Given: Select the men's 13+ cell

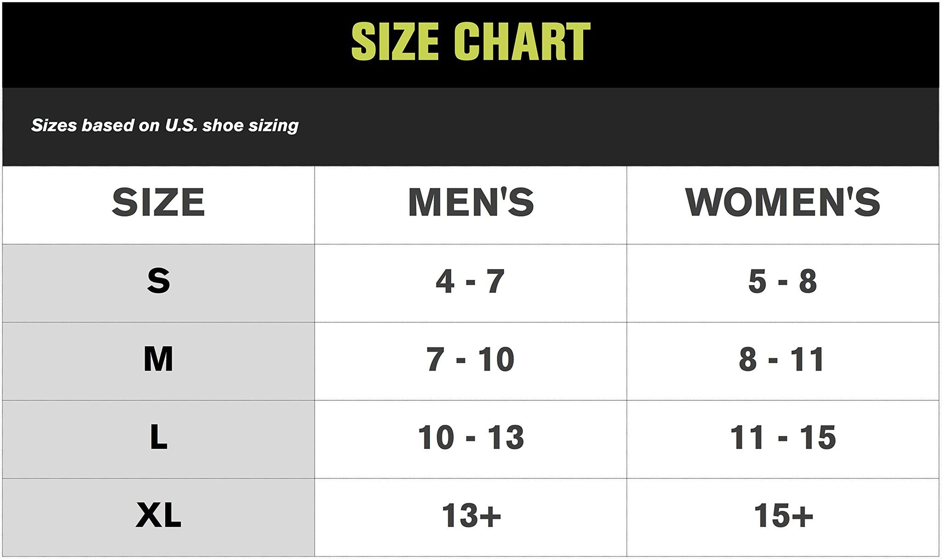Looking at the screenshot, I should coord(471,515).
